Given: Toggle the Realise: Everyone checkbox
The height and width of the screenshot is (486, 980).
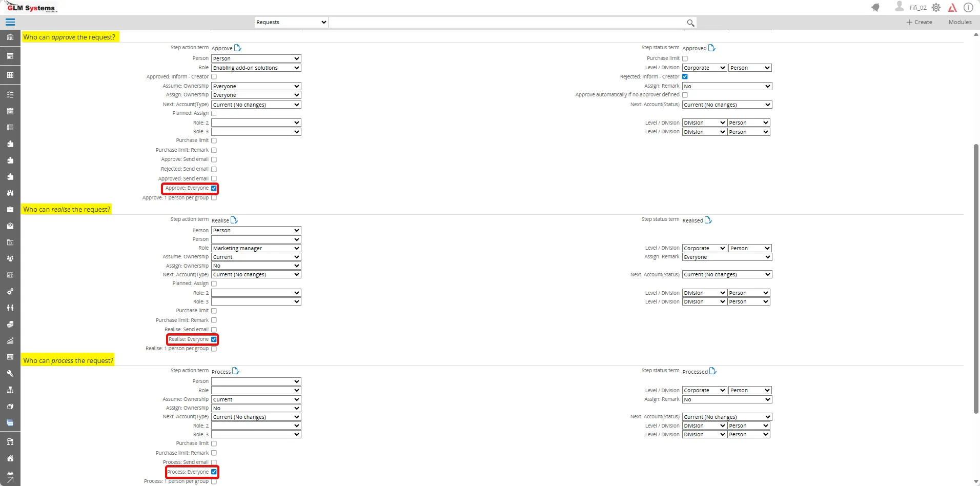Looking at the screenshot, I should coord(214,339).
